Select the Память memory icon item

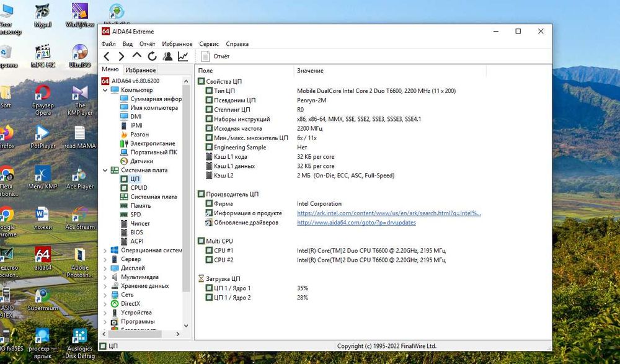point(135,206)
